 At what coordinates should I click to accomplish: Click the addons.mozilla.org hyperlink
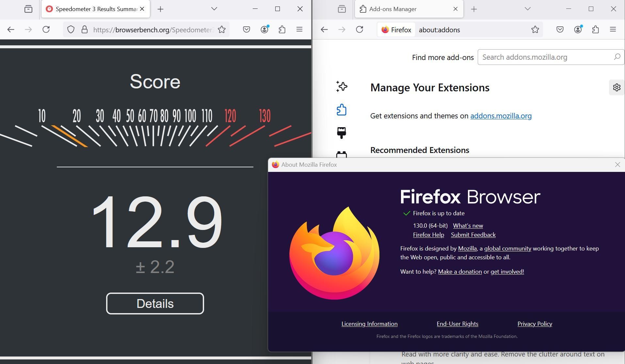click(501, 116)
